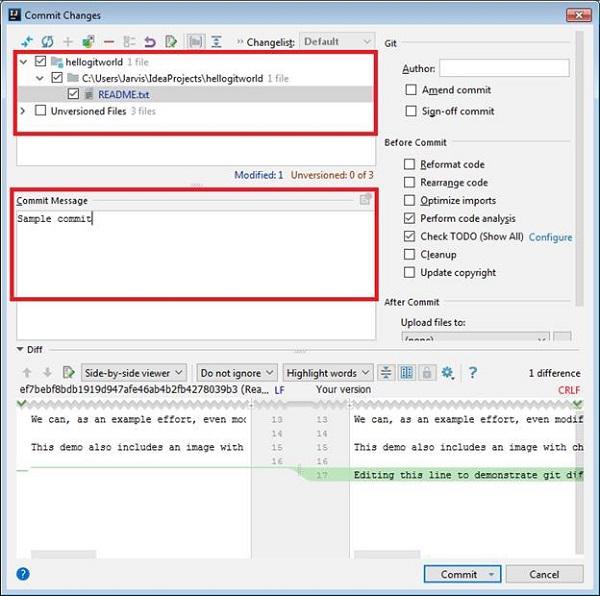
Task: Open the Highlight words dropdown
Action: [328, 373]
